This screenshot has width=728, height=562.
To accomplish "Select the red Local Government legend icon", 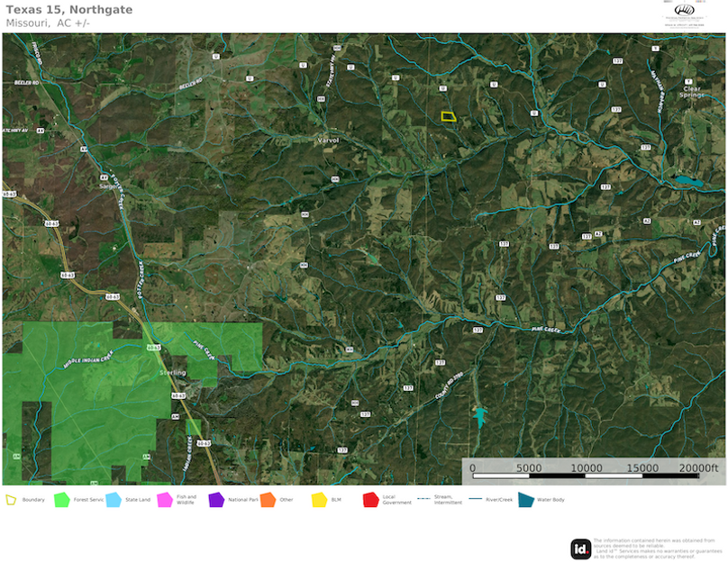I will click(369, 499).
